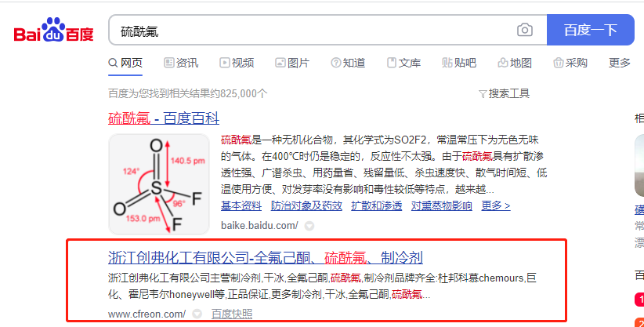Screen dimensions: 644x327
Task: Open 防治对象及药效 sublink
Action: [306, 205]
